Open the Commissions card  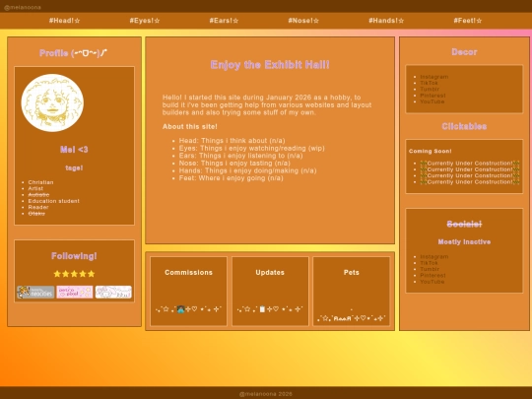point(188,291)
